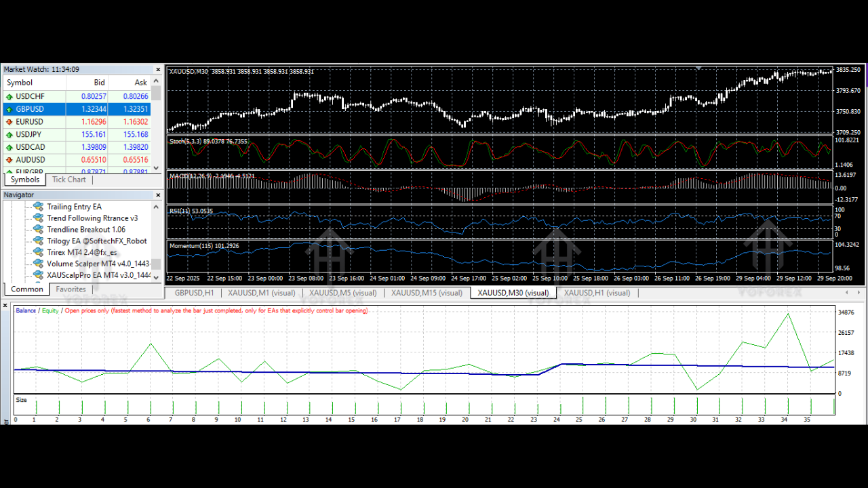The width and height of the screenshot is (868, 488).
Task: Click the XAUScalpPro EA MT4 v3.0 icon
Action: [38, 275]
